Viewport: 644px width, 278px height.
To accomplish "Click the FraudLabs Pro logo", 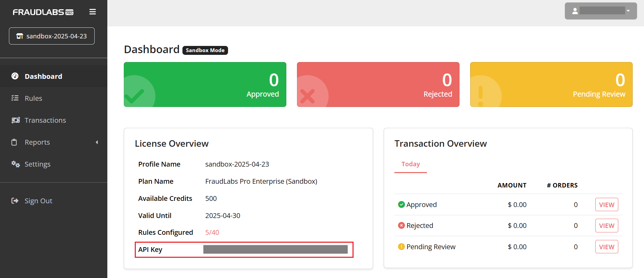I will (43, 12).
